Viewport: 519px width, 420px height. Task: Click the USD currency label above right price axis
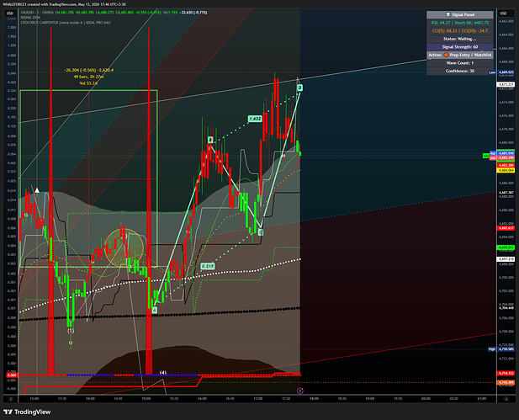pos(503,13)
